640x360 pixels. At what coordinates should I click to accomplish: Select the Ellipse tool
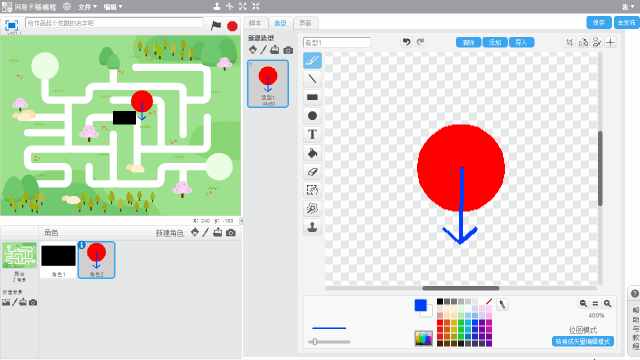tap(312, 116)
